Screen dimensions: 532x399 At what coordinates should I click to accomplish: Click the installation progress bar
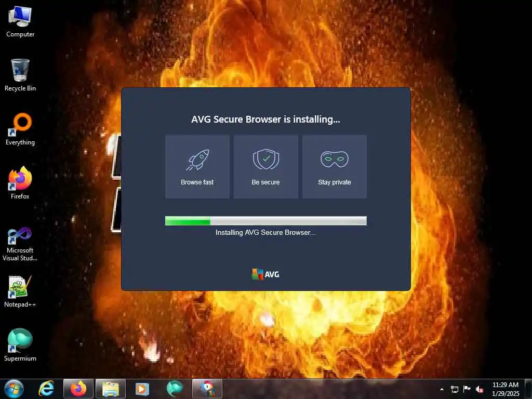[x=265, y=221]
